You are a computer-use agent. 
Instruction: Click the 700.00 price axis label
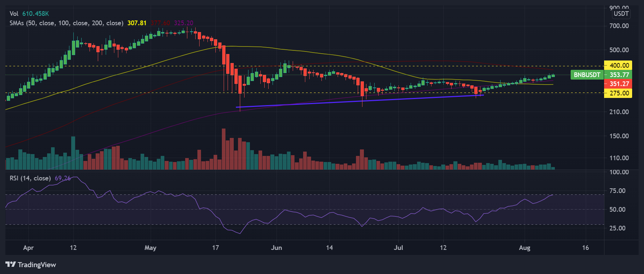click(x=619, y=26)
